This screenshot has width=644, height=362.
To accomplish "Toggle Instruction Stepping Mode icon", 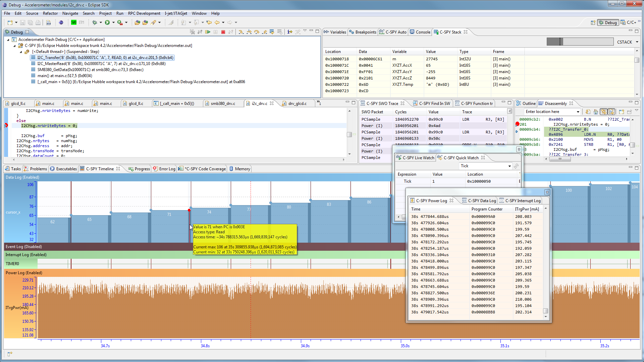I will click(289, 32).
